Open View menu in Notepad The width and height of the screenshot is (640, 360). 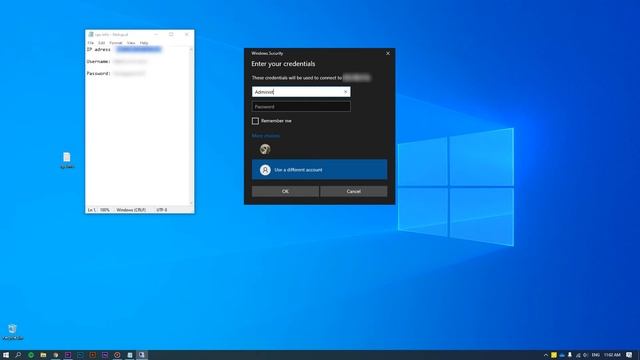131,43
